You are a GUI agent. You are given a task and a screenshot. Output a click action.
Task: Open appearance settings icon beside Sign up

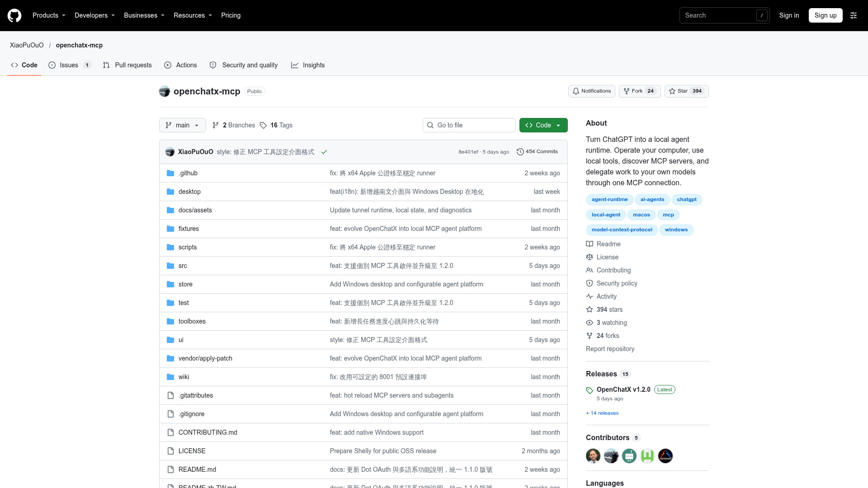tap(854, 15)
